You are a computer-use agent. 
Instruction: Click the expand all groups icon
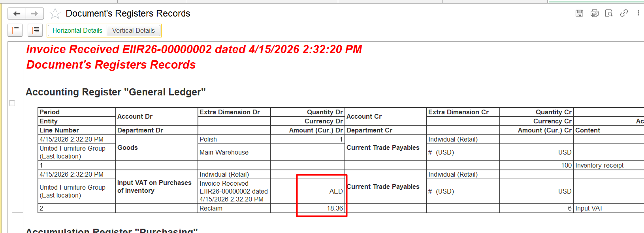35,30
